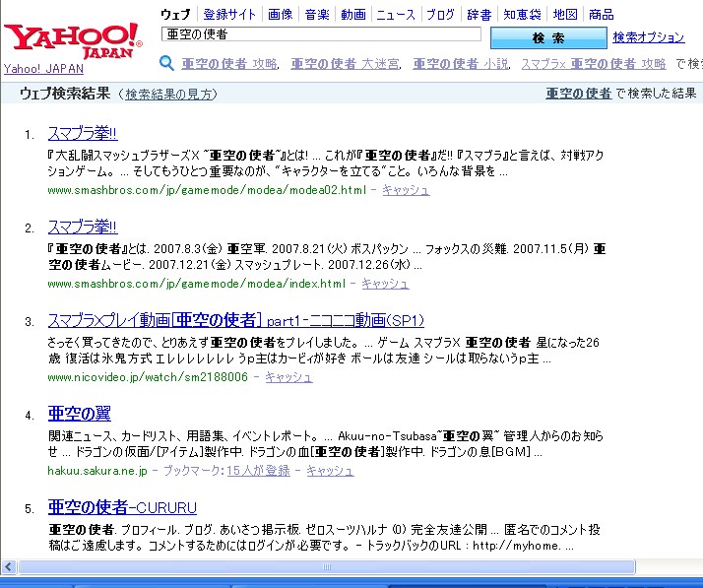Click URL text www.smashbros.com/jp/gamemode/modea/index.html
The width and height of the screenshot is (703, 588).
pyautogui.click(x=197, y=284)
